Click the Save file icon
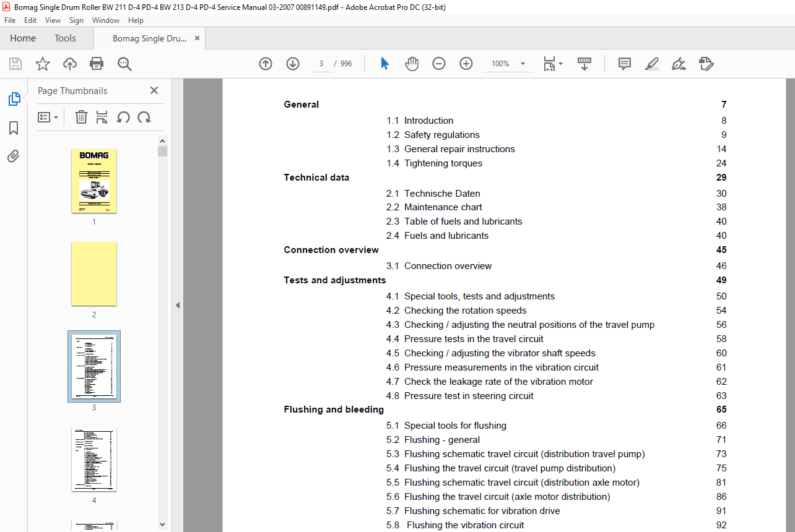Viewport: 795px width, 532px height. pos(15,64)
